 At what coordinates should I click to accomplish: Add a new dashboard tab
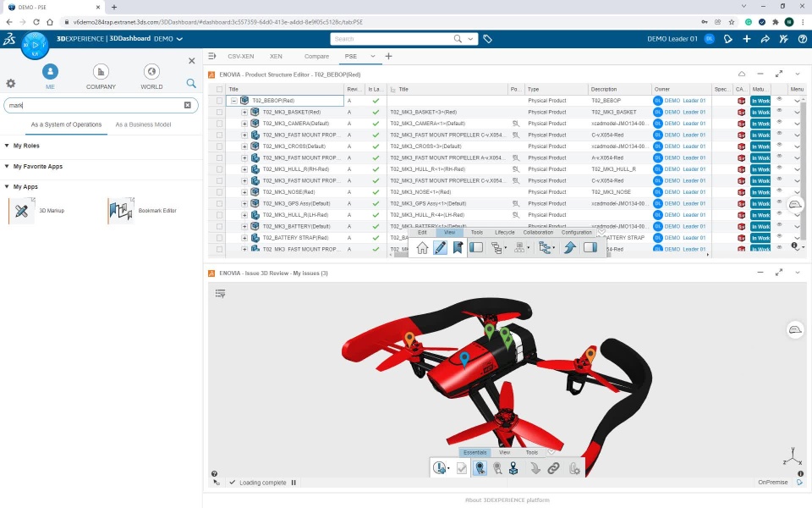(x=388, y=56)
